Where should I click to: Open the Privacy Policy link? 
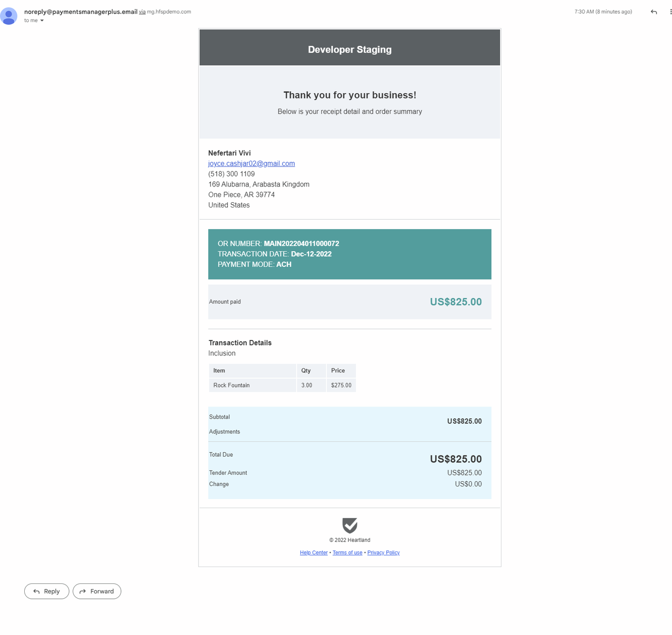click(383, 552)
